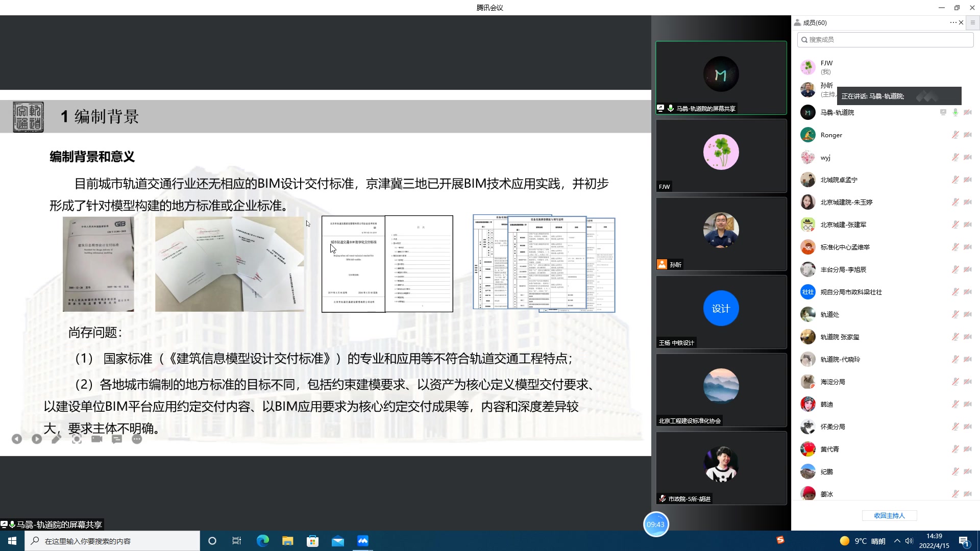Click Windows taskbar search box

coord(112,541)
